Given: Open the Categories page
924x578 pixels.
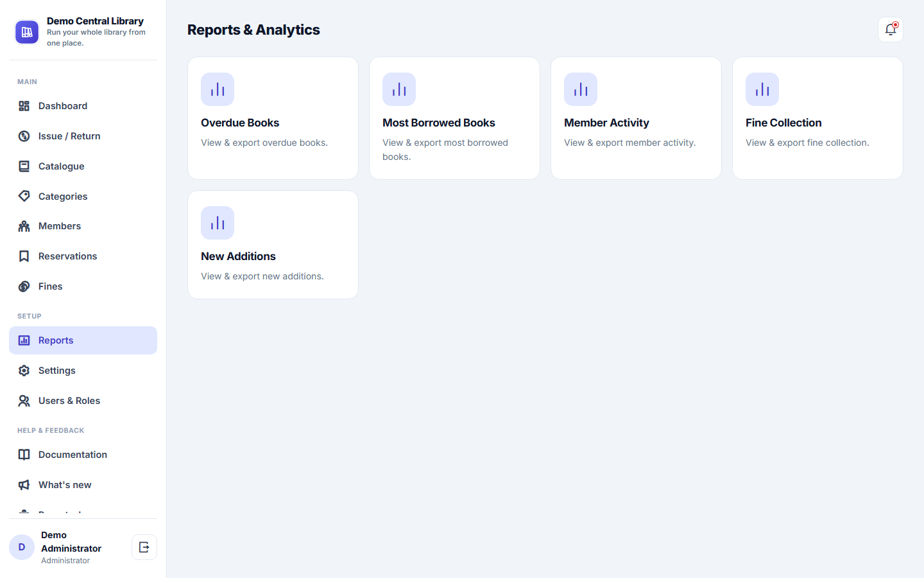Looking at the screenshot, I should [x=83, y=197].
